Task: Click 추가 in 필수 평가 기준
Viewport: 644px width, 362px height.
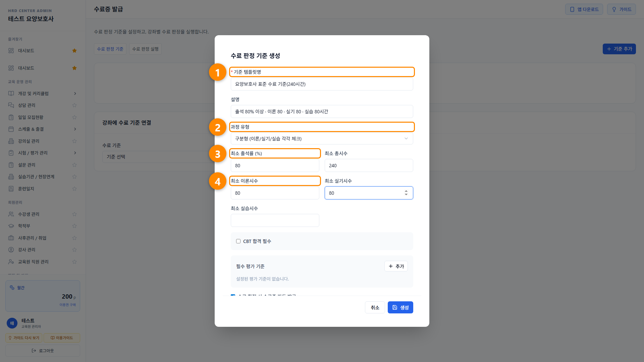Action: click(396, 266)
